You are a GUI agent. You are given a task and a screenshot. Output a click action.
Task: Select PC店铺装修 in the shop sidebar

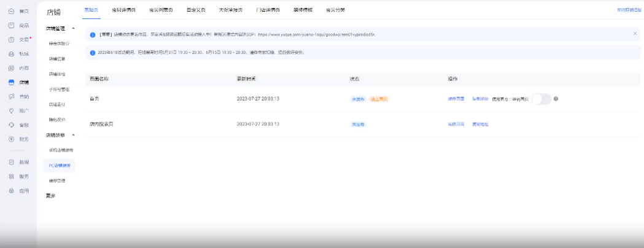coord(60,166)
